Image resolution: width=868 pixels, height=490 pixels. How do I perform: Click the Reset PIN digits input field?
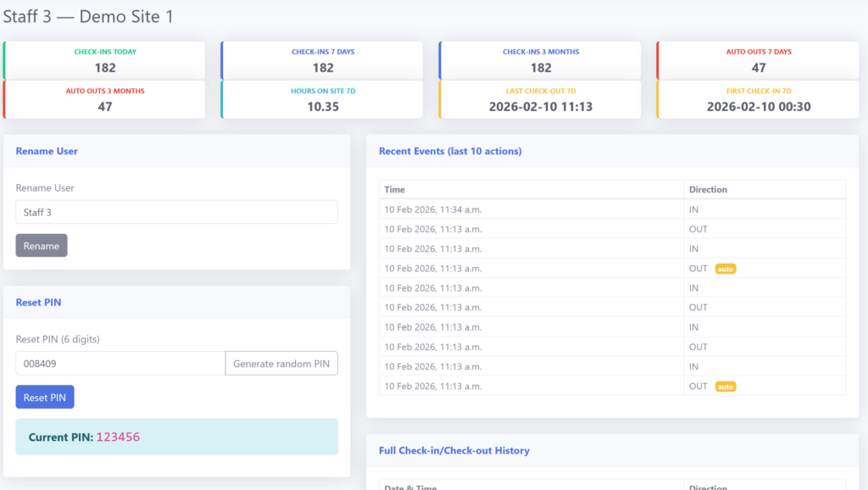coord(120,364)
